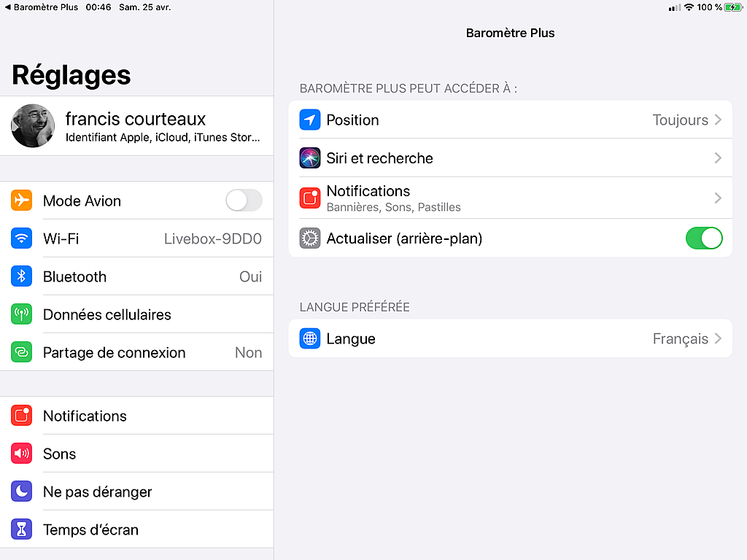Tap the Temps d'écran hourglass icon
This screenshot has height=560, width=747.
(21, 529)
